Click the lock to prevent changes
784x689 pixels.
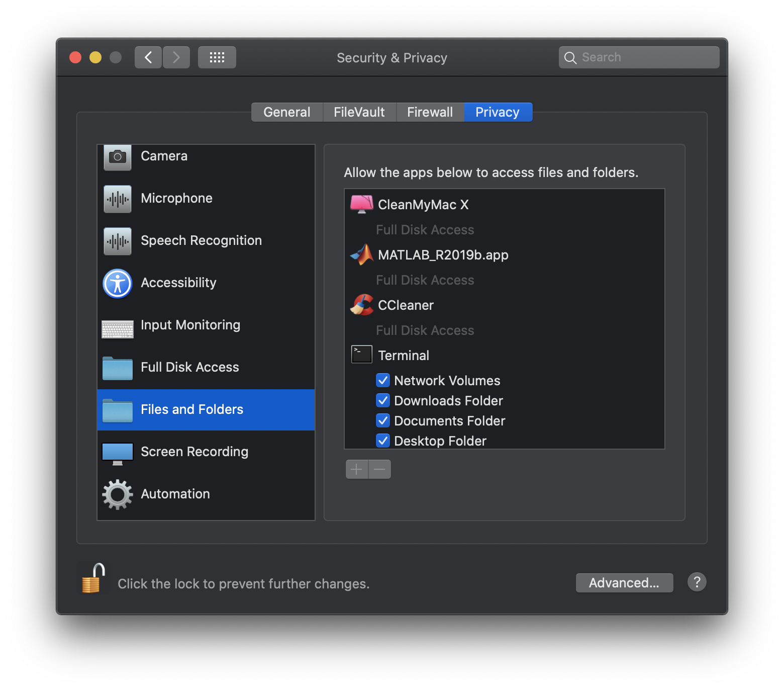(93, 578)
